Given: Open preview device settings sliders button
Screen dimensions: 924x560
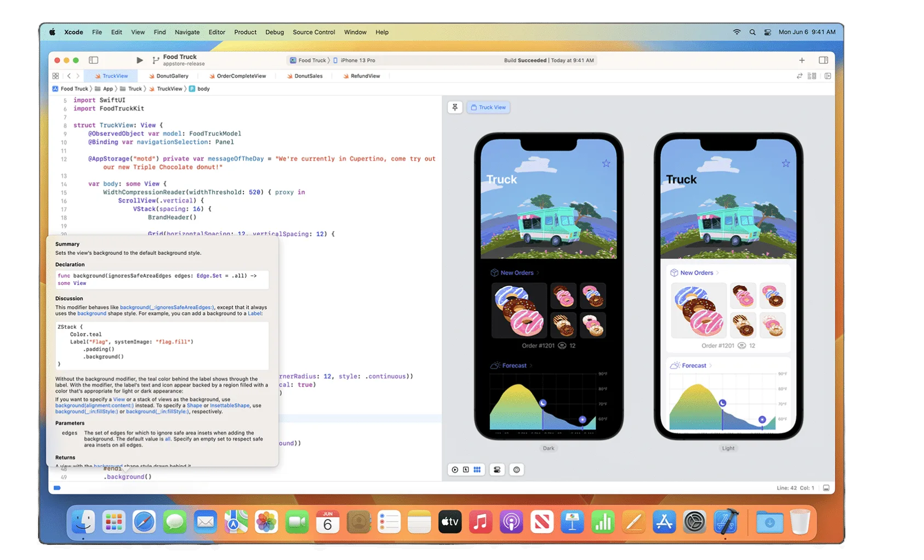Looking at the screenshot, I should point(497,470).
